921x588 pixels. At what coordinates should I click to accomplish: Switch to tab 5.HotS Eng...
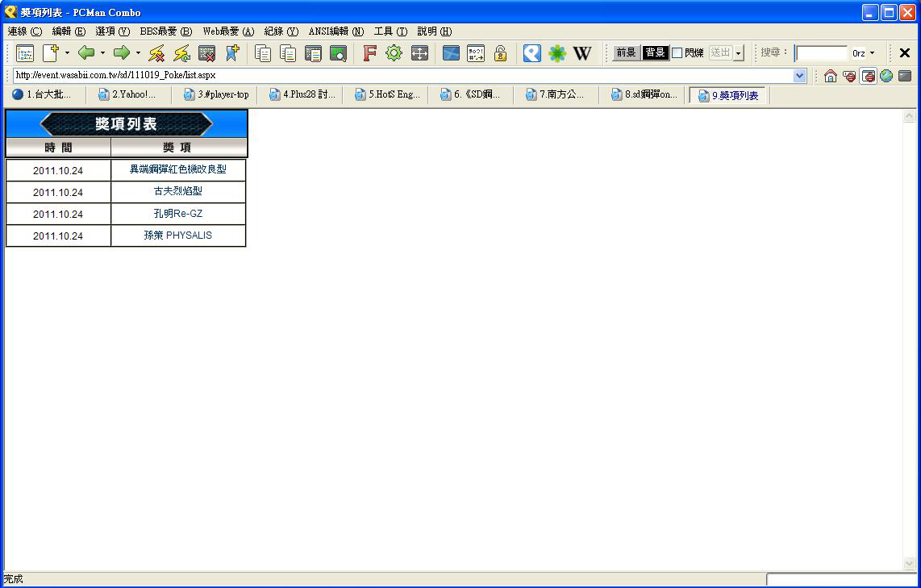pyautogui.click(x=387, y=94)
